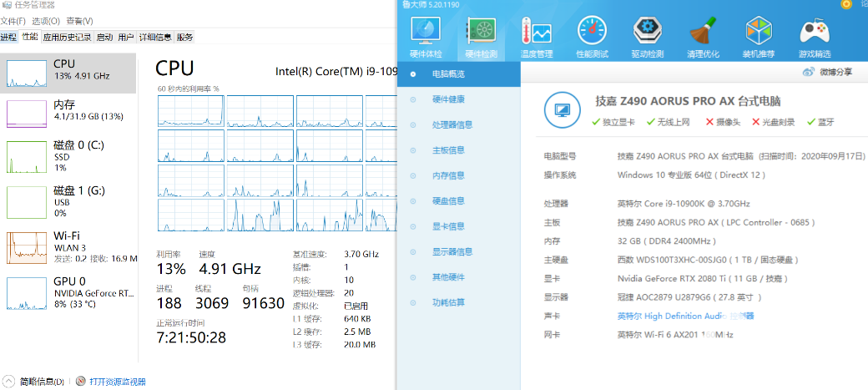Open the 打开资源监视器 resource monitor link

(118, 381)
